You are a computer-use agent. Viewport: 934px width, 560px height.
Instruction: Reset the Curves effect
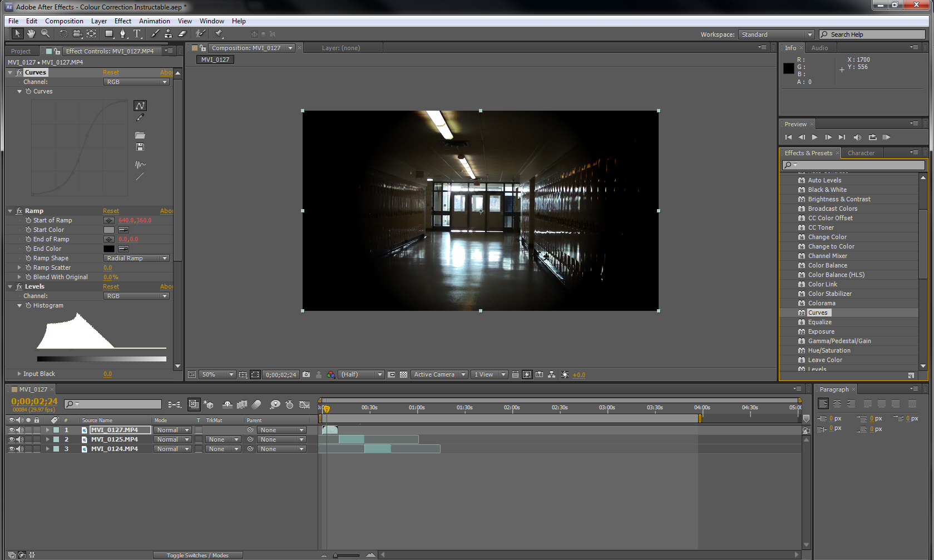click(x=111, y=72)
